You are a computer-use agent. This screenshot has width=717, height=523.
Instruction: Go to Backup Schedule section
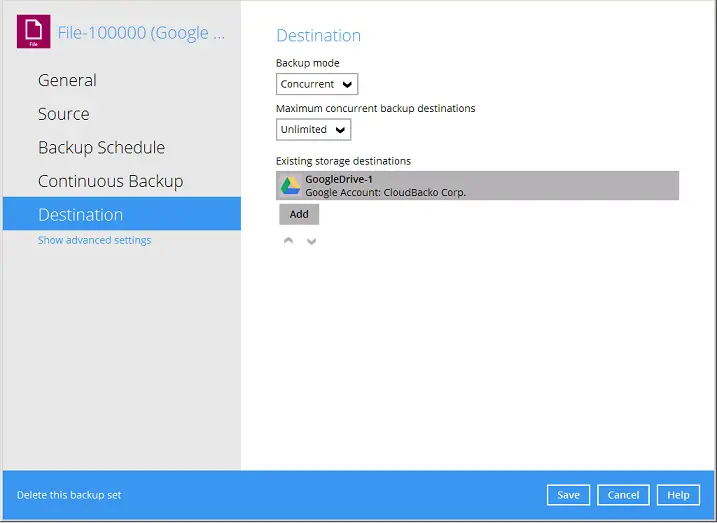101,148
